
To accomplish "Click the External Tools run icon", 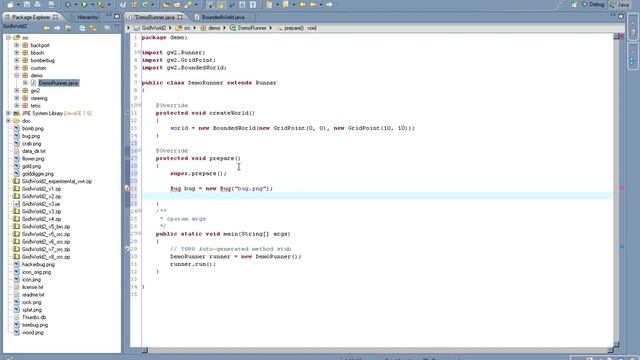I will tap(101, 4).
